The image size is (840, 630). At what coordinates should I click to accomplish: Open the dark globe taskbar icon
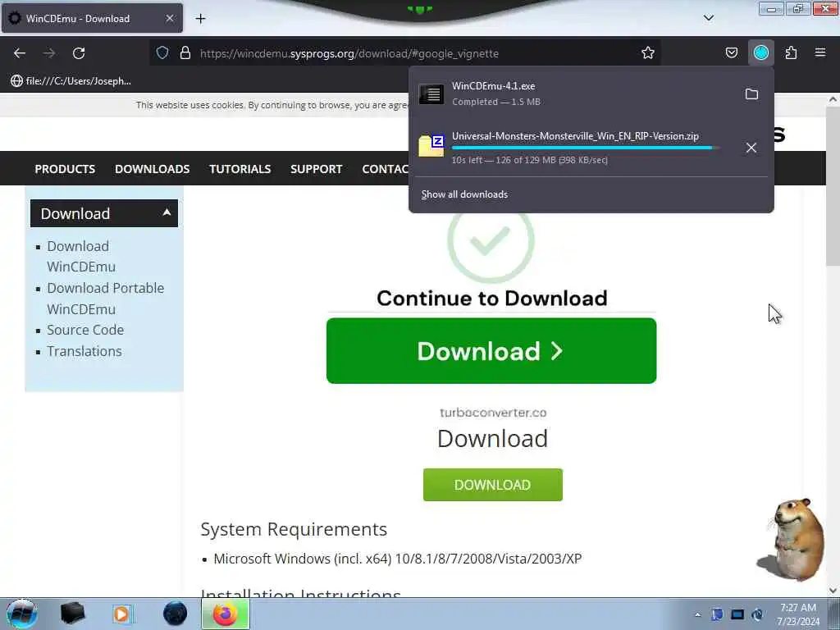[175, 614]
